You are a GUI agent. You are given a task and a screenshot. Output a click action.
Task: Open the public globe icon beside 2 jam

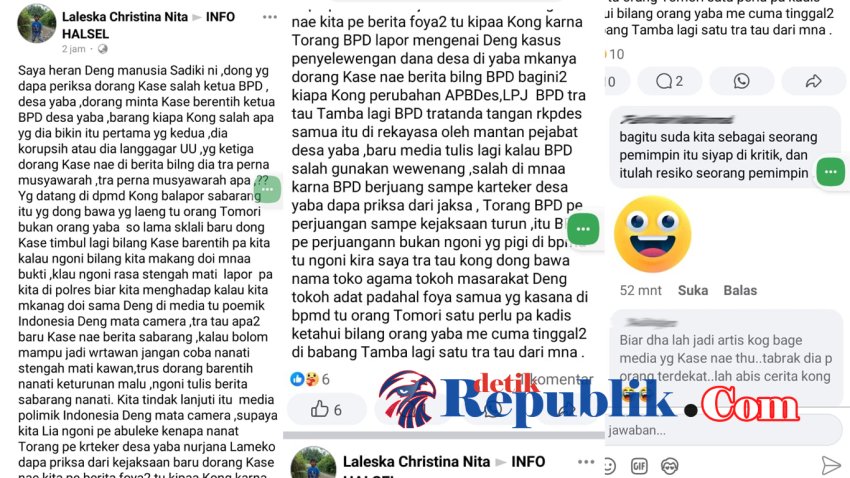click(x=102, y=49)
